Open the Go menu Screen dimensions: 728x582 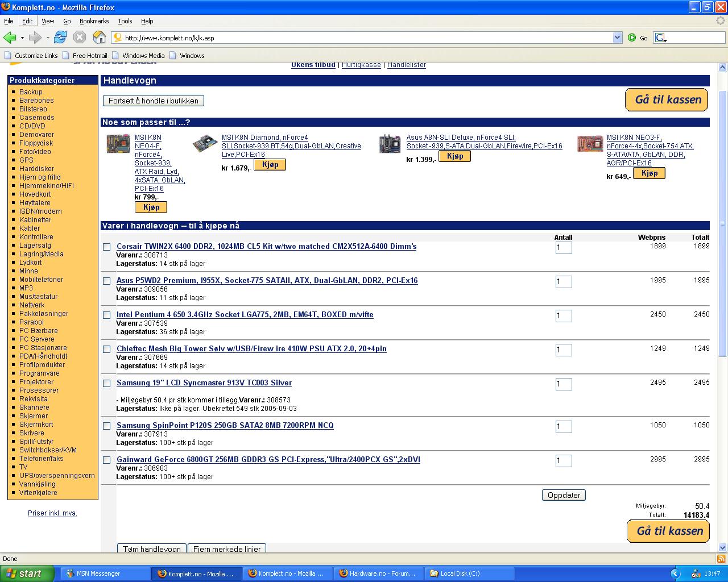click(x=67, y=21)
